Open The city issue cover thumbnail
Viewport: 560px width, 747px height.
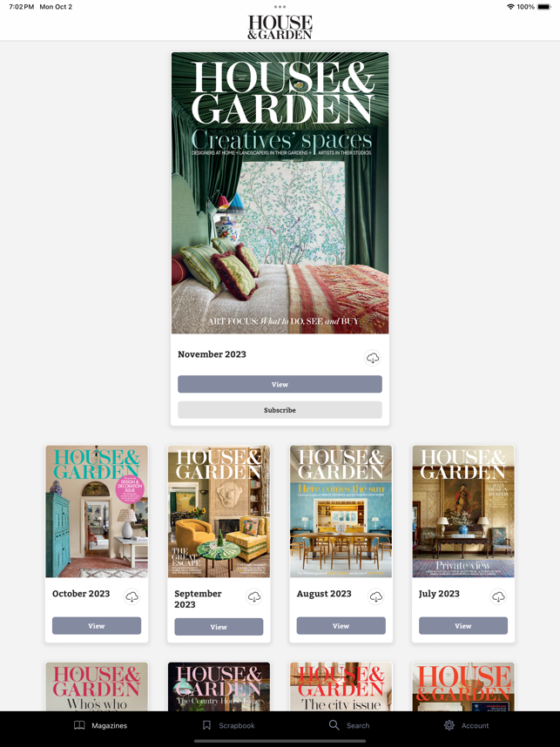(341, 687)
